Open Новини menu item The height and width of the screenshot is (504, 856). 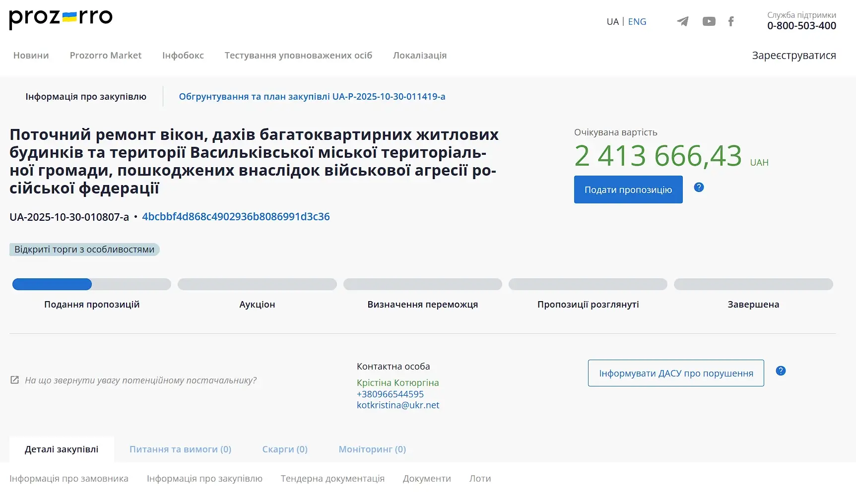[31, 56]
